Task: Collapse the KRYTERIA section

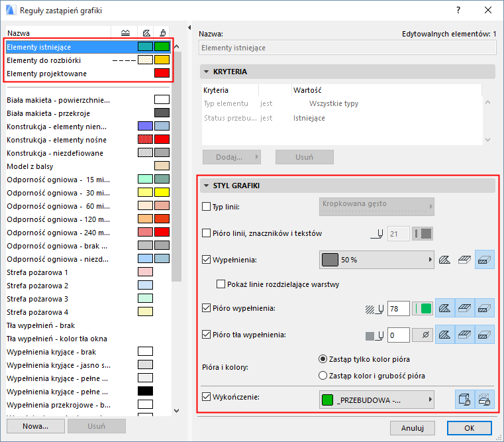Action: pos(207,72)
